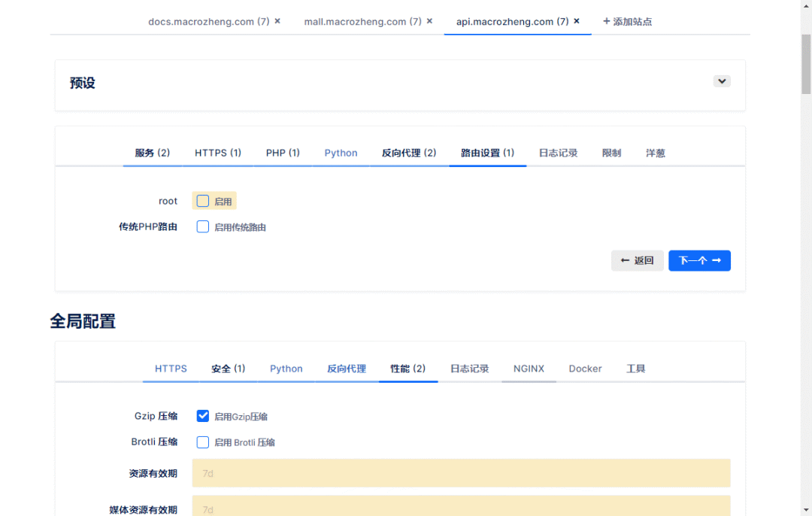The image size is (812, 516).
Task: Click the 预设 panel title
Action: coord(83,83)
